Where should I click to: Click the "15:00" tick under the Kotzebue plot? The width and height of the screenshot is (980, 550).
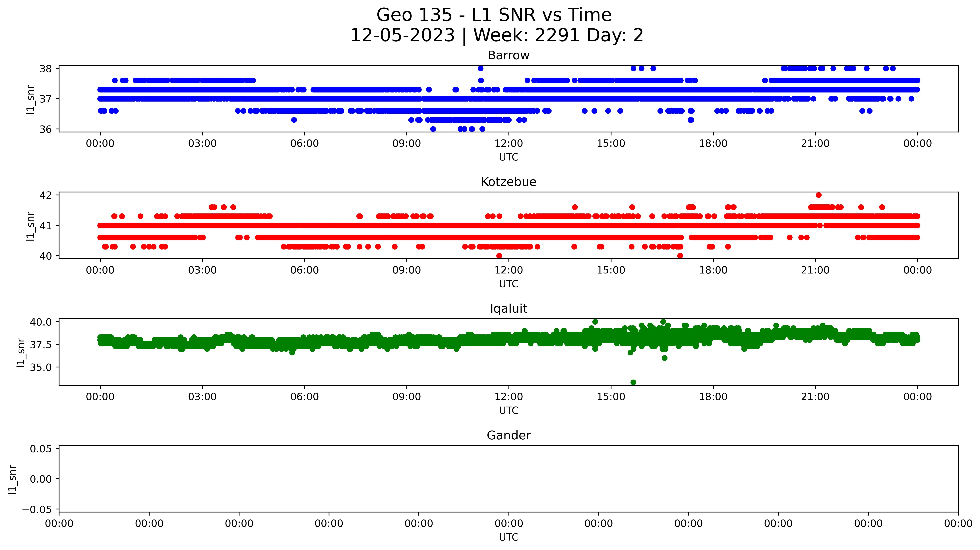click(x=611, y=271)
